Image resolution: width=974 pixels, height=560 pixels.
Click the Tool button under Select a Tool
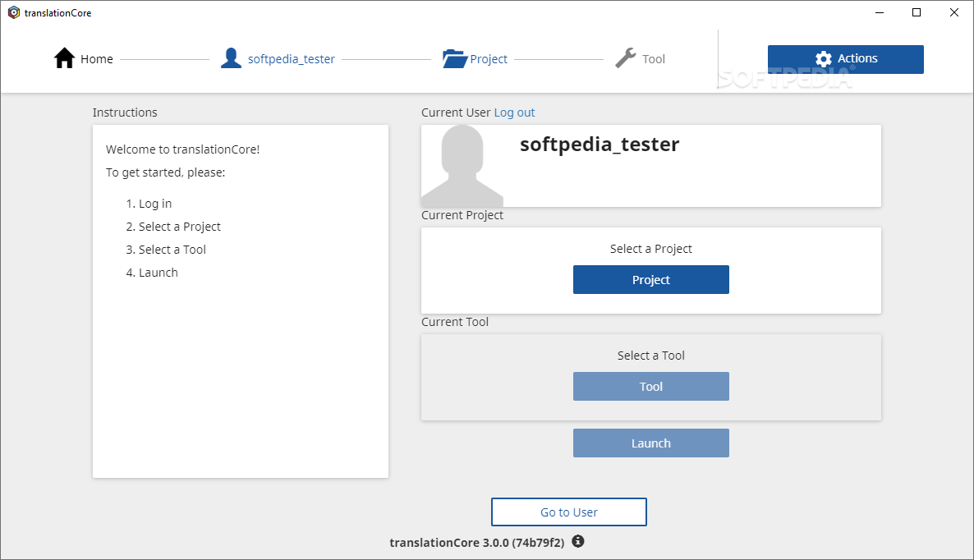point(651,386)
